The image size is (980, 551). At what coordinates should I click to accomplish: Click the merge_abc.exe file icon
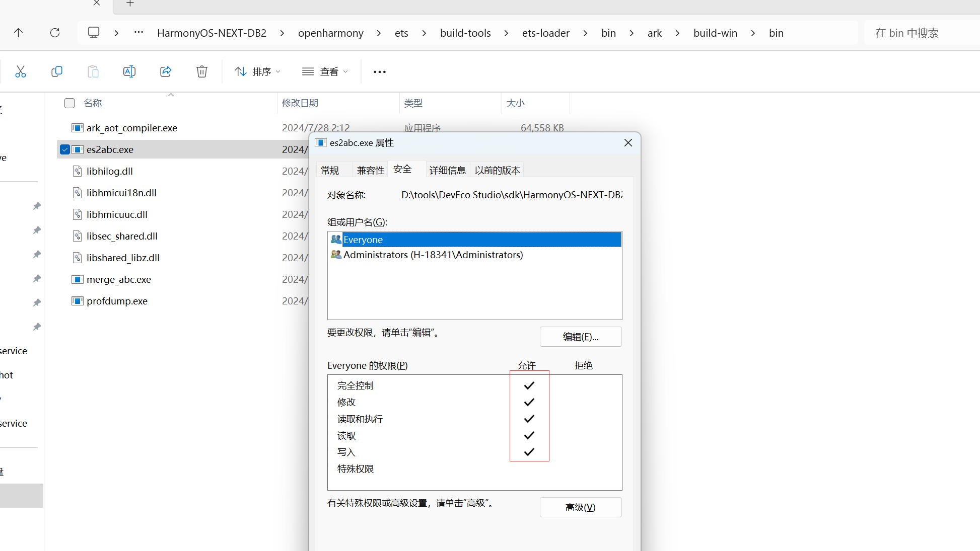click(x=78, y=279)
